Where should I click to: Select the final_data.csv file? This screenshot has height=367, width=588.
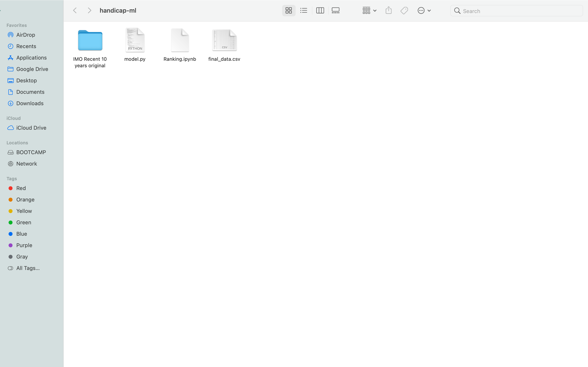coord(224,40)
